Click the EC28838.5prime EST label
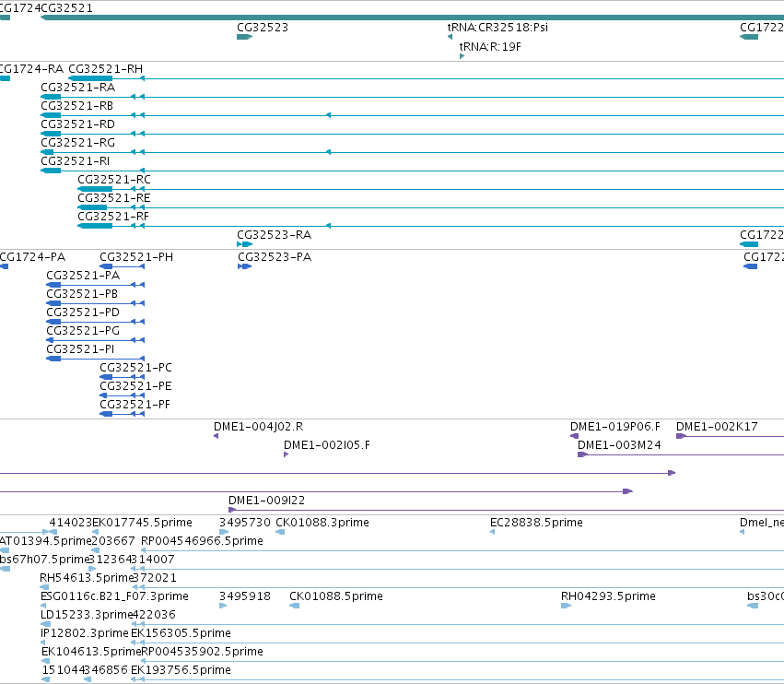This screenshot has width=784, height=684. [536, 523]
